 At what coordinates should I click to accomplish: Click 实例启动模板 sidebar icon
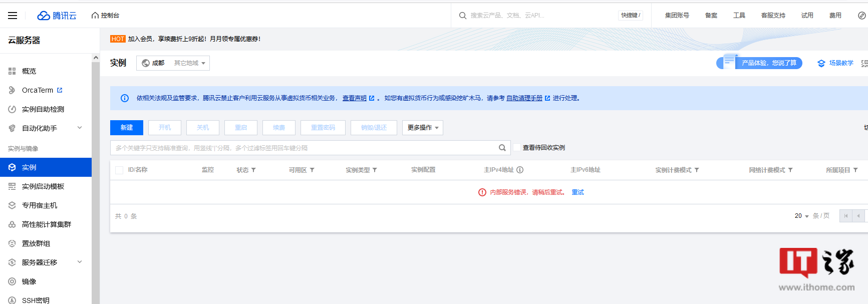click(x=12, y=186)
